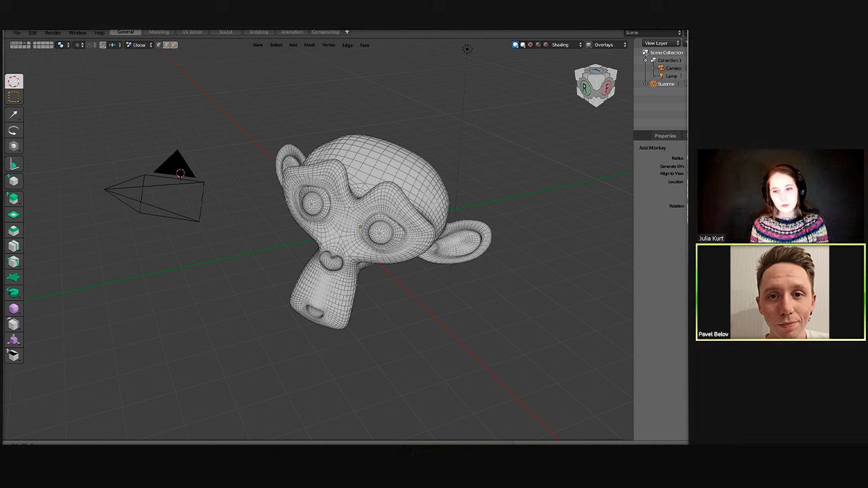Expand the Camera tree node
Image resolution: width=868 pixels, height=488 pixels.
point(653,68)
